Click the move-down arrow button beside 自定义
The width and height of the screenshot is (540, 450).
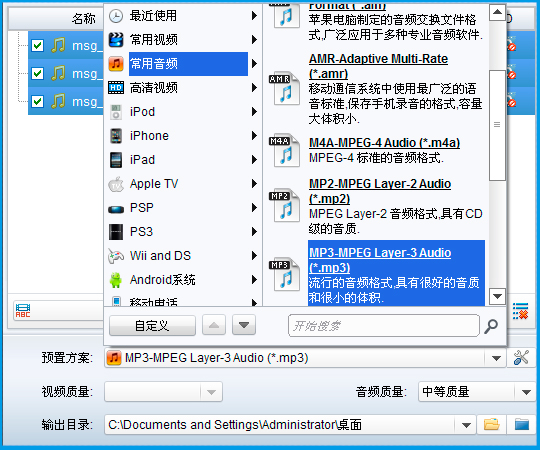[244, 325]
